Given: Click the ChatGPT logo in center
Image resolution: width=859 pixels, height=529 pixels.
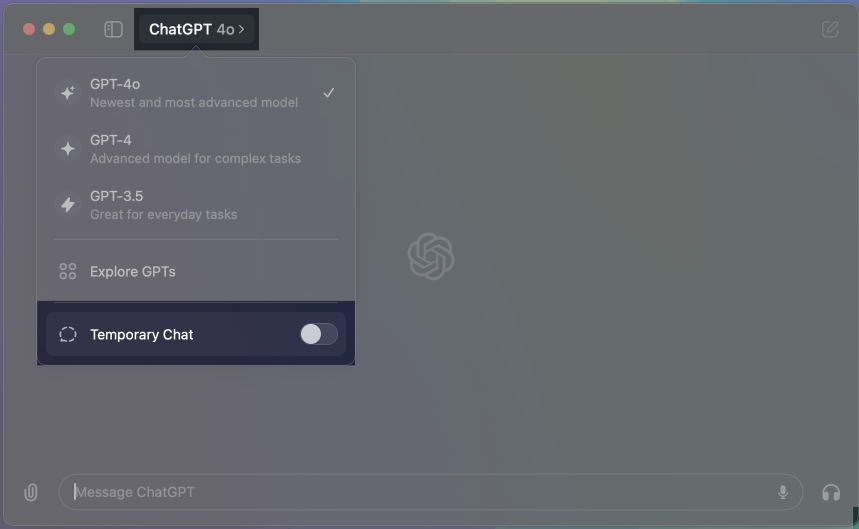Looking at the screenshot, I should click(431, 256).
